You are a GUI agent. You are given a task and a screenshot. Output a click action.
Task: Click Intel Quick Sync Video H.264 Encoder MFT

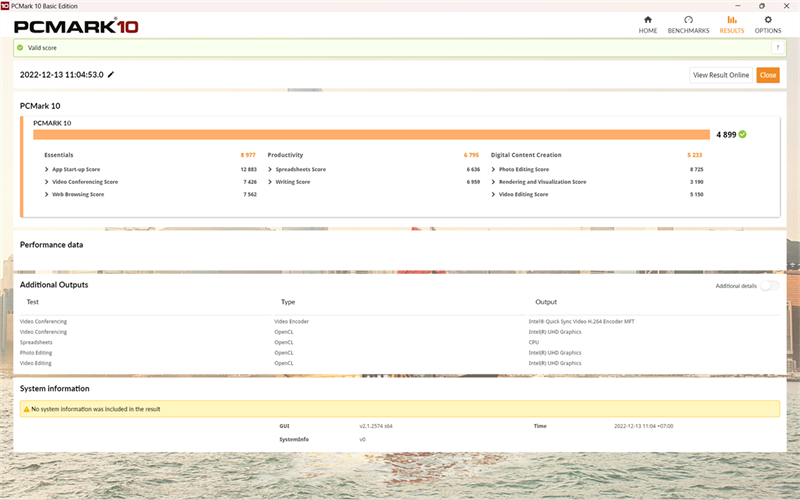coord(581,321)
